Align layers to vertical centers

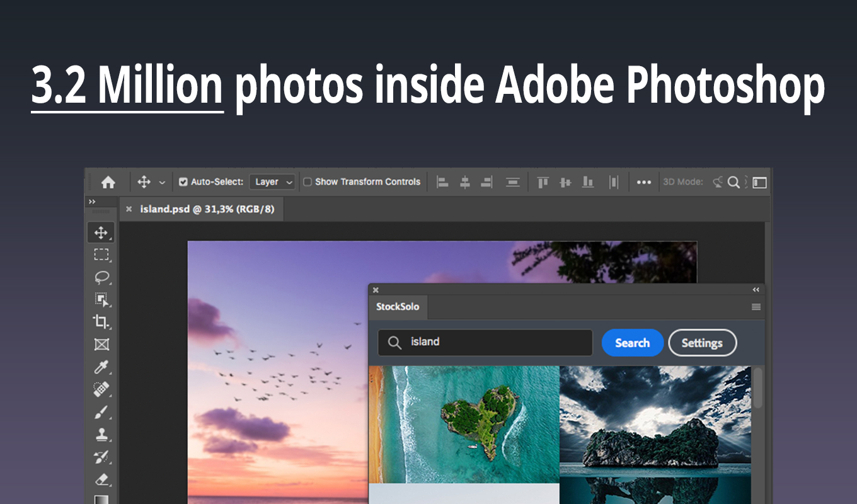click(x=565, y=182)
